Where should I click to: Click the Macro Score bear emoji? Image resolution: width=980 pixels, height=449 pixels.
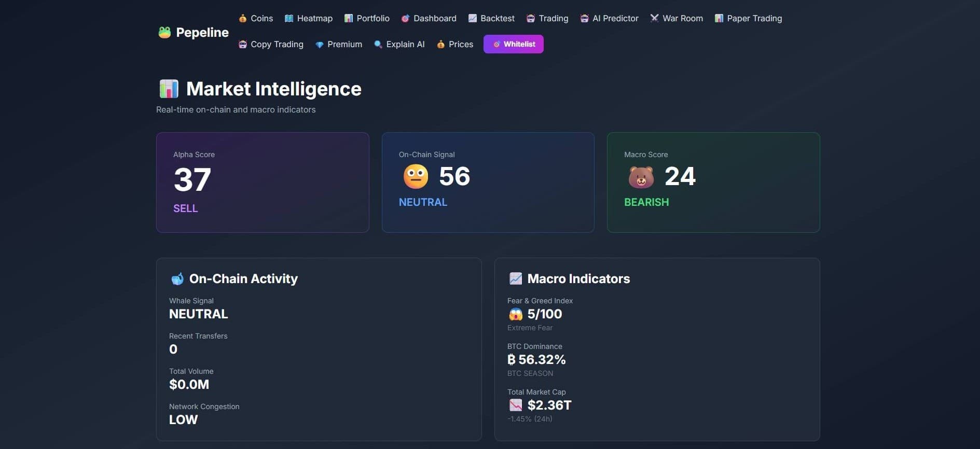pos(641,177)
